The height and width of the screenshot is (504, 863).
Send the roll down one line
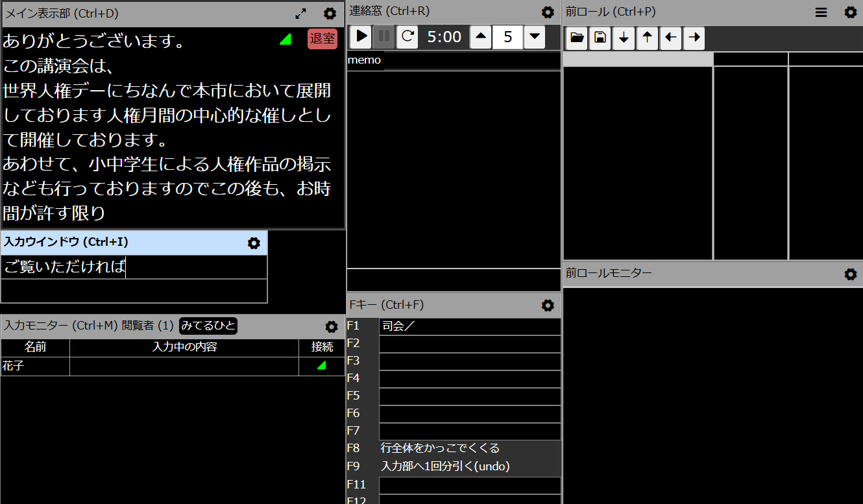coord(623,38)
